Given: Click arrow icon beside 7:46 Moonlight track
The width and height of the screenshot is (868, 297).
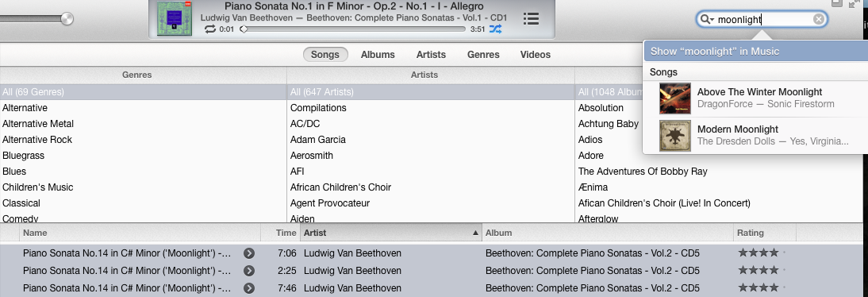Looking at the screenshot, I should [249, 288].
